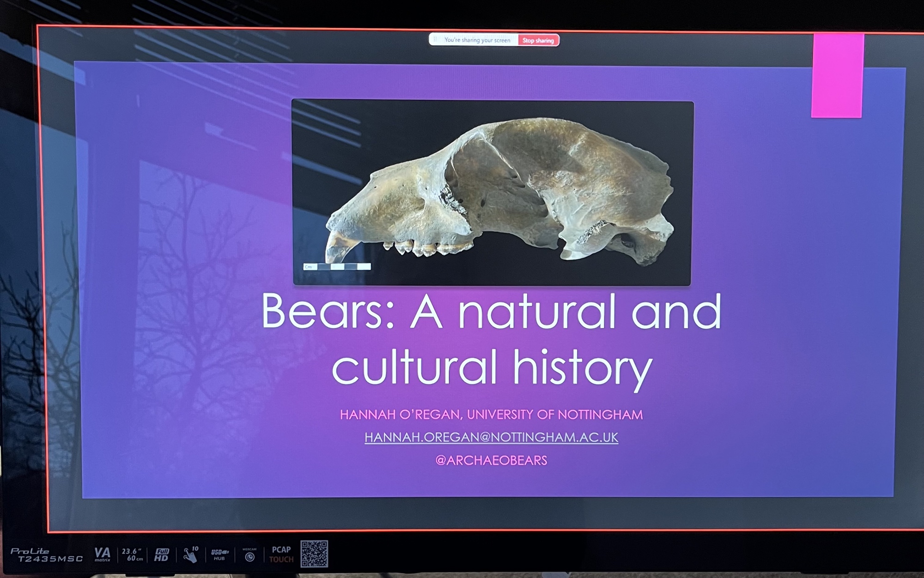The width and height of the screenshot is (924, 578).
Task: Click the QR code on monitor bezel
Action: point(314,554)
